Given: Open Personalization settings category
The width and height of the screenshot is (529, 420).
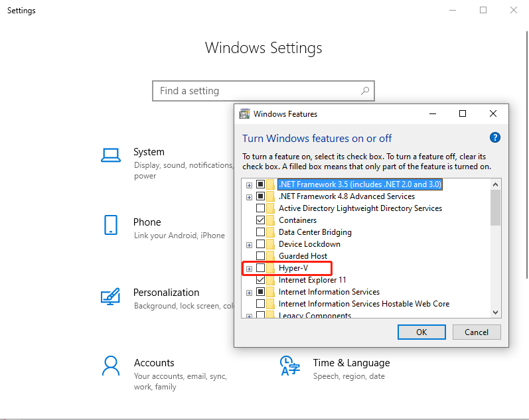Looking at the screenshot, I should [167, 298].
